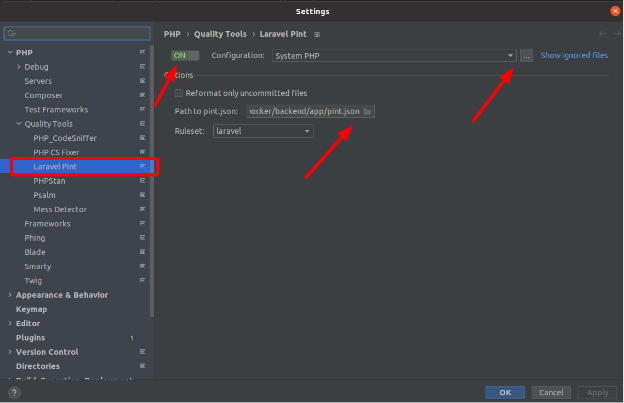
Task: Click the Path to pint.json field
Action: pyautogui.click(x=310, y=111)
